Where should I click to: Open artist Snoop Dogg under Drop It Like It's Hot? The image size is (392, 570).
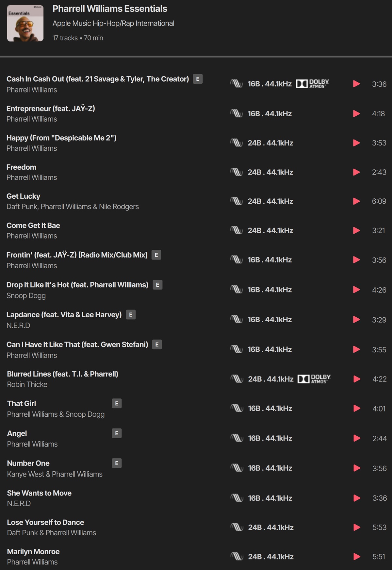click(26, 296)
